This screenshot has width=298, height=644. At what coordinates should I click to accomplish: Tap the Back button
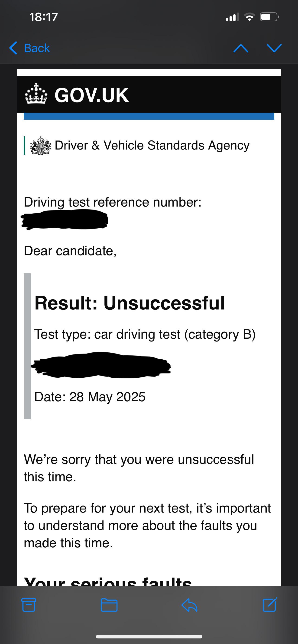pyautogui.click(x=30, y=48)
